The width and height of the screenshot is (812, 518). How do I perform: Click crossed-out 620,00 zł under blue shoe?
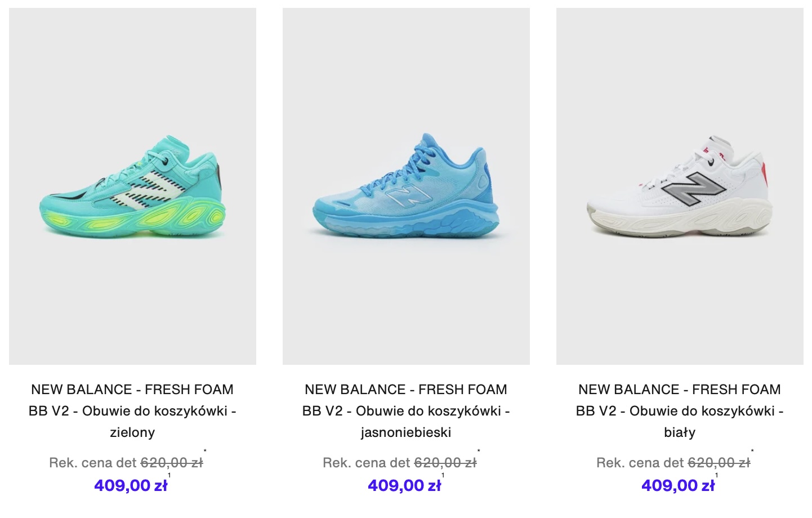(x=445, y=463)
